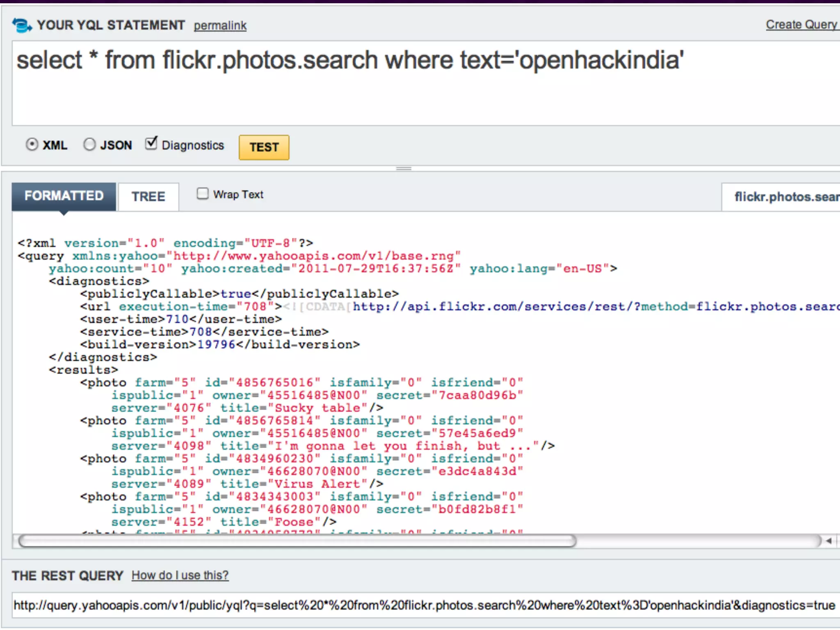Image resolution: width=840 pixels, height=630 pixels.
Task: Click the Create Query link
Action: click(x=801, y=25)
